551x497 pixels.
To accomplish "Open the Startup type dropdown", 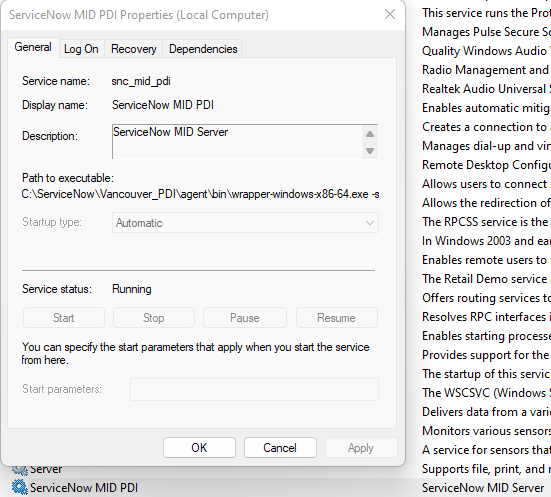I will (245, 222).
